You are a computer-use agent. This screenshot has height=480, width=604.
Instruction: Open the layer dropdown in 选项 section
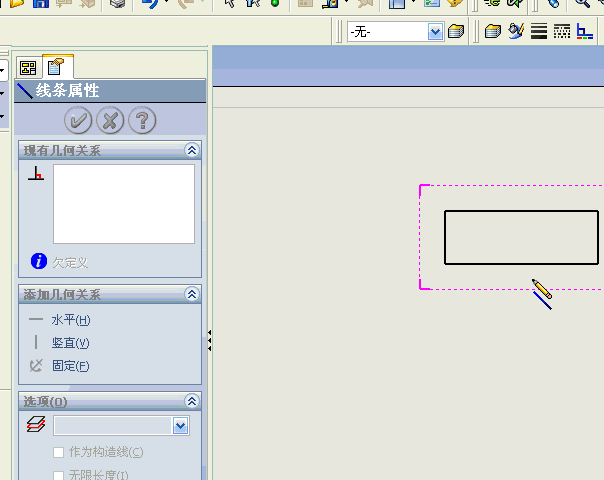coord(180,426)
